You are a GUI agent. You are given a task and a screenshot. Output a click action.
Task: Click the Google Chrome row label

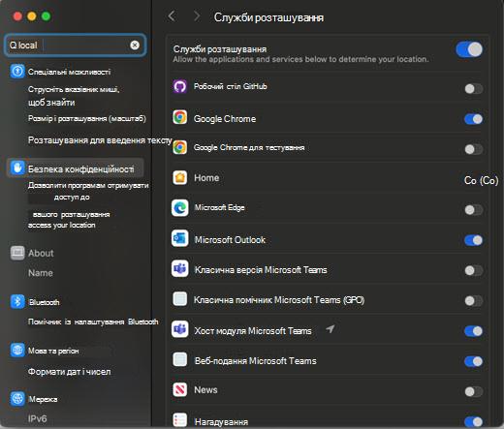coord(225,119)
